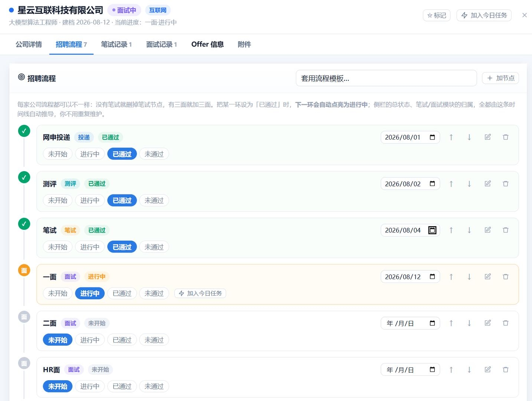Delete the 一面 node with trash icon
The height and width of the screenshot is (401, 532).
click(506, 277)
